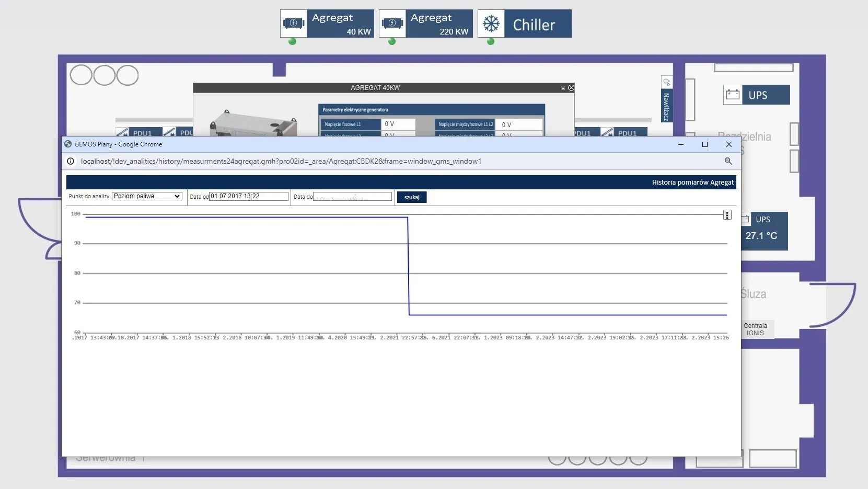The width and height of the screenshot is (868, 489).
Task: Toggle green status indicator under Agregat 220 KW
Action: pos(392,42)
